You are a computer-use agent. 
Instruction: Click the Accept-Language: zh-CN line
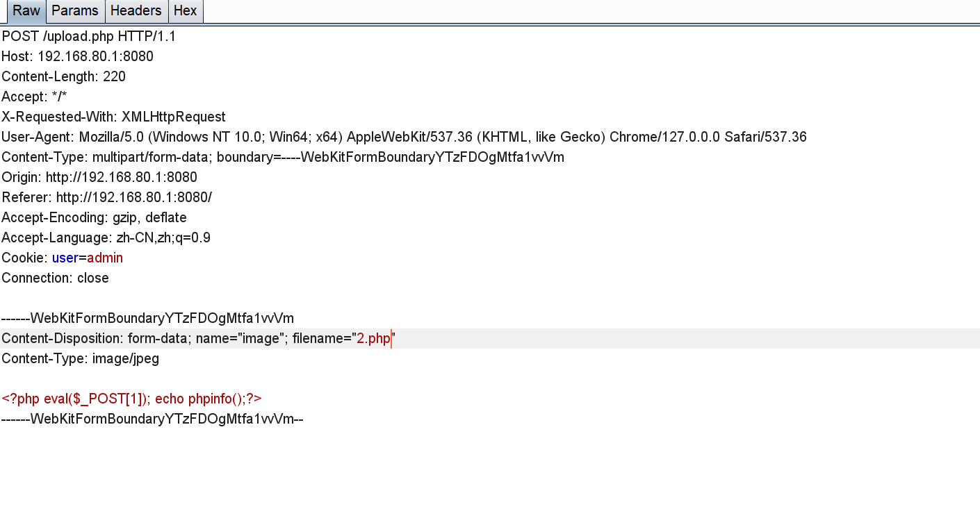click(106, 237)
